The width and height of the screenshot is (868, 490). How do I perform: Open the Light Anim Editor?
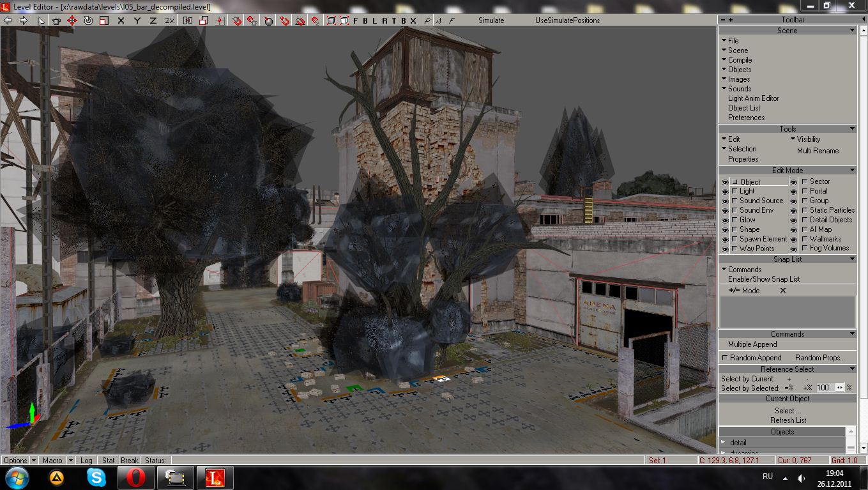(754, 98)
